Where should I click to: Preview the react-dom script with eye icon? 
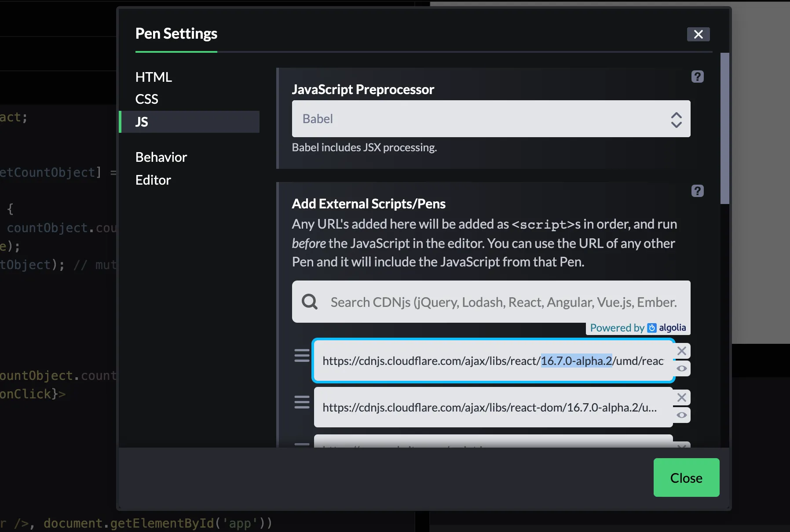point(682,415)
